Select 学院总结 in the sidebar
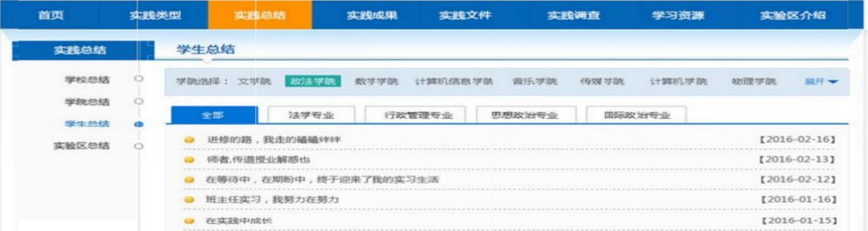The height and width of the screenshot is (231, 868). (87, 101)
